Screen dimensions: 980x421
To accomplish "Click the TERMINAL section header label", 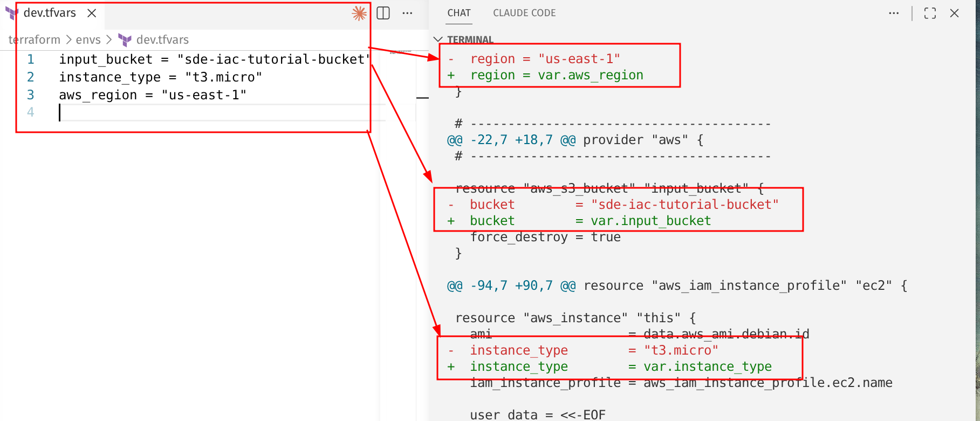I will [470, 39].
